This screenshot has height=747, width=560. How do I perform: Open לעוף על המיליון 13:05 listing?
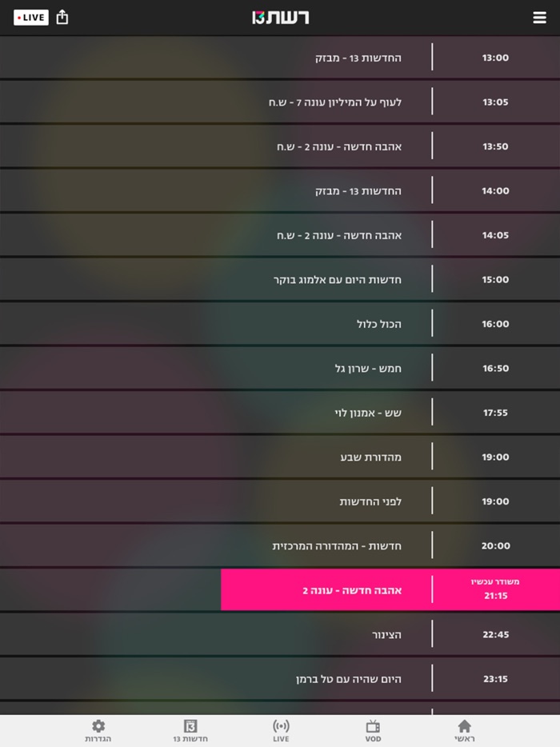[x=334, y=102]
